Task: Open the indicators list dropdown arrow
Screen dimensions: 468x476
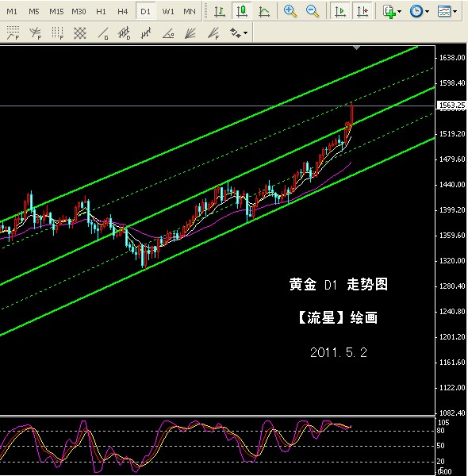Action: coord(400,12)
